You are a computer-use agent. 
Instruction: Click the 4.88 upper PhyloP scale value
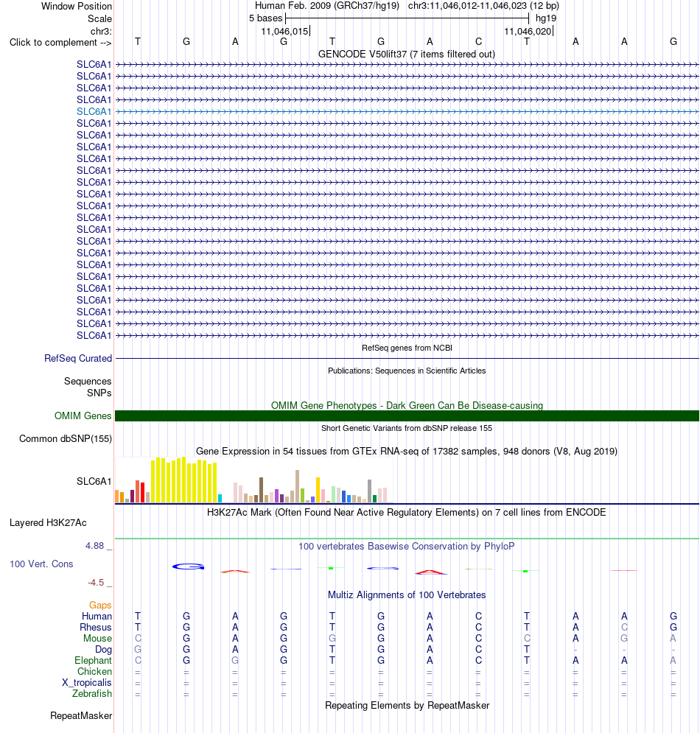click(x=94, y=546)
